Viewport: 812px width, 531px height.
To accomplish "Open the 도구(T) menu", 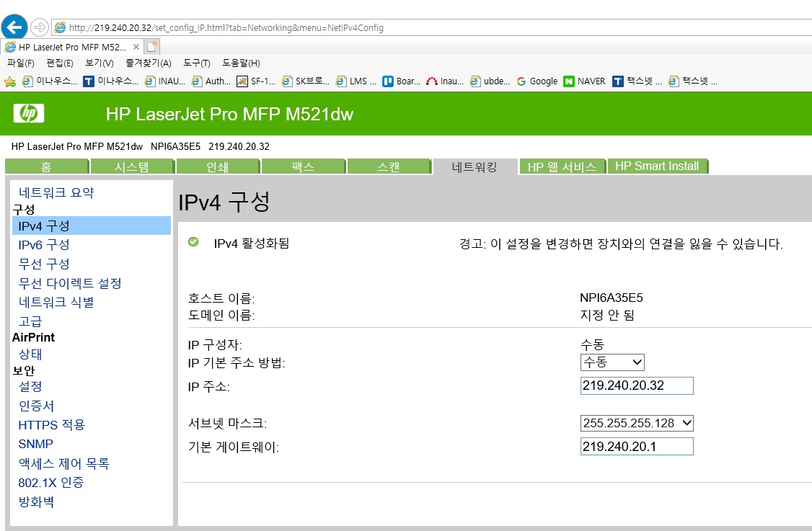I will click(197, 63).
